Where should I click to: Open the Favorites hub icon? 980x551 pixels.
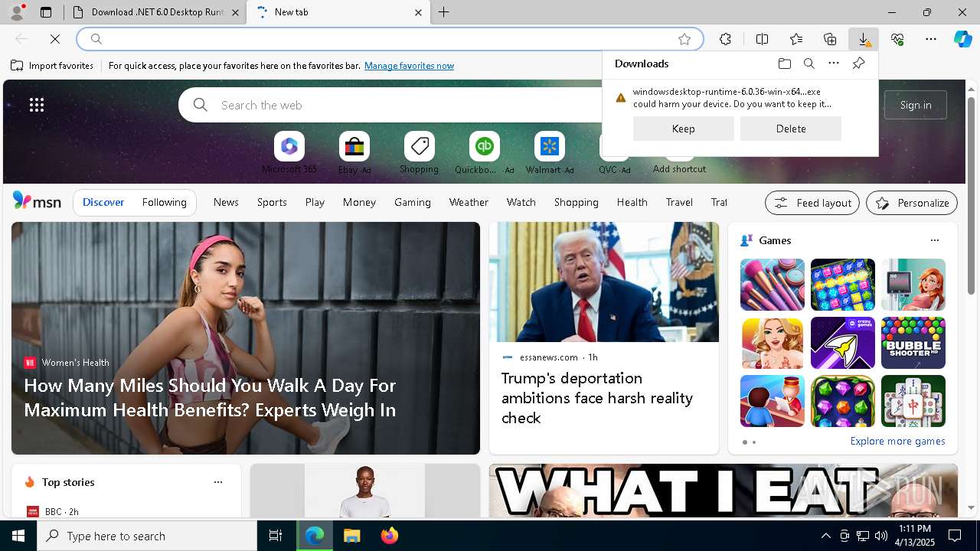[796, 39]
